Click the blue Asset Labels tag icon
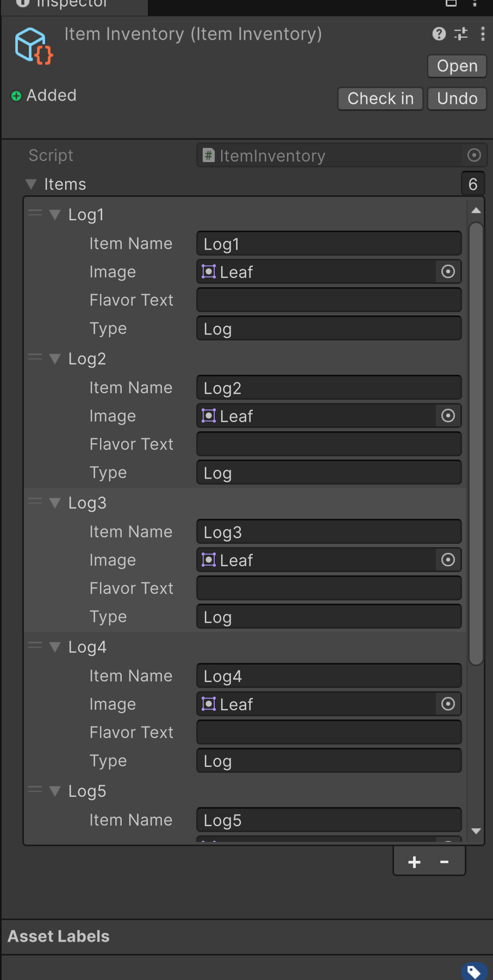 point(473,972)
